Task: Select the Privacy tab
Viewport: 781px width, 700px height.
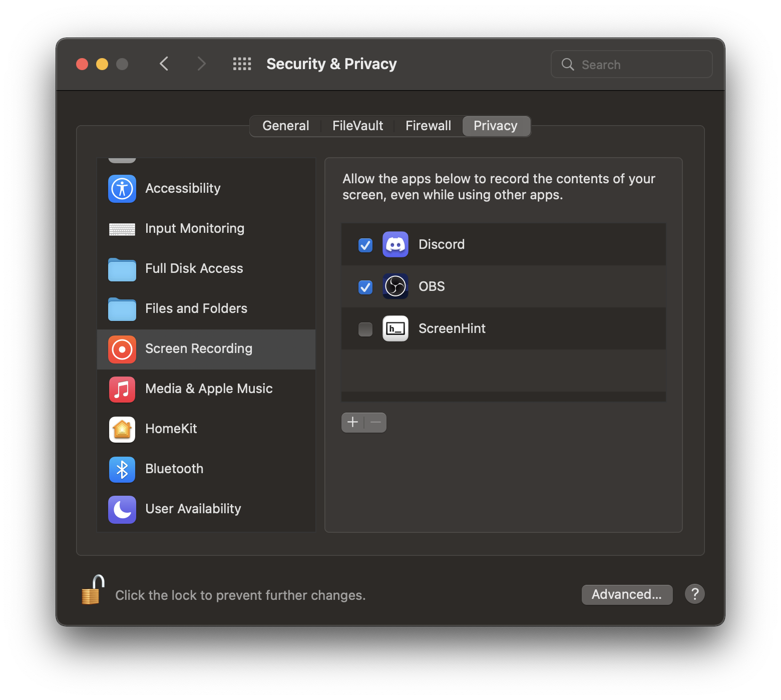Action: click(x=496, y=126)
